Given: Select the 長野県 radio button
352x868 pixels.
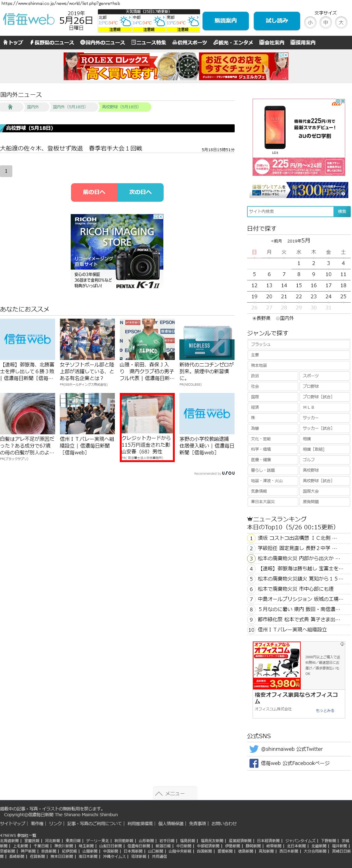Looking at the screenshot, I should coord(254,318).
